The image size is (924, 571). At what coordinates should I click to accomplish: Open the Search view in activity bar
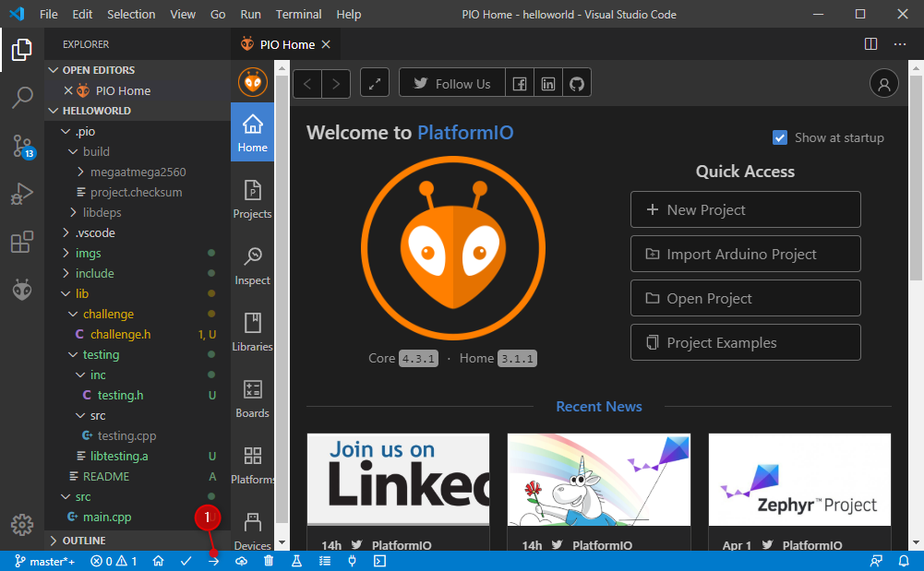22,98
